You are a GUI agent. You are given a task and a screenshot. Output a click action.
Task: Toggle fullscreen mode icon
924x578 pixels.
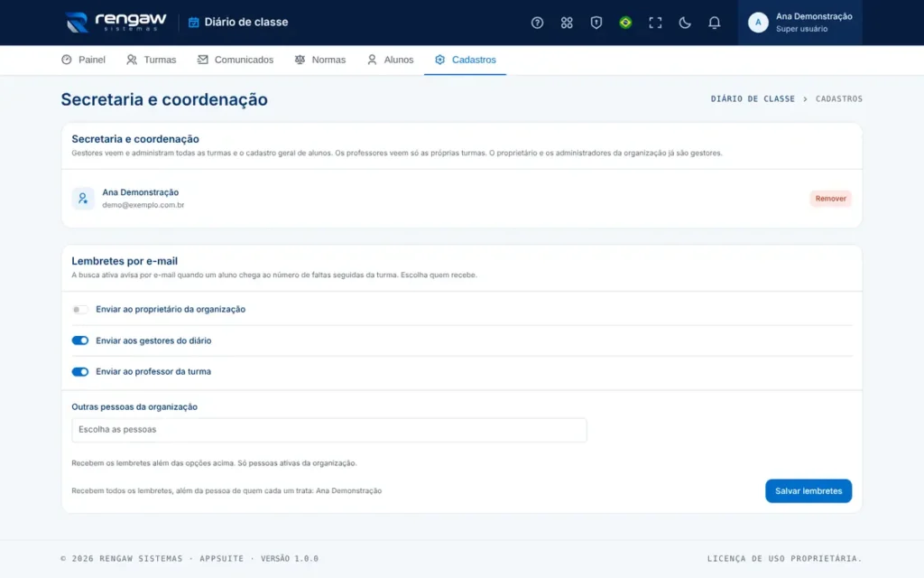[655, 23]
